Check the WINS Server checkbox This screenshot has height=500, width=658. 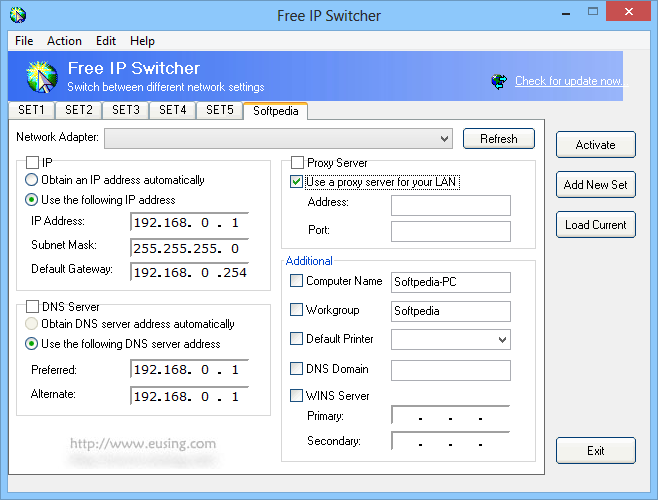click(296, 395)
